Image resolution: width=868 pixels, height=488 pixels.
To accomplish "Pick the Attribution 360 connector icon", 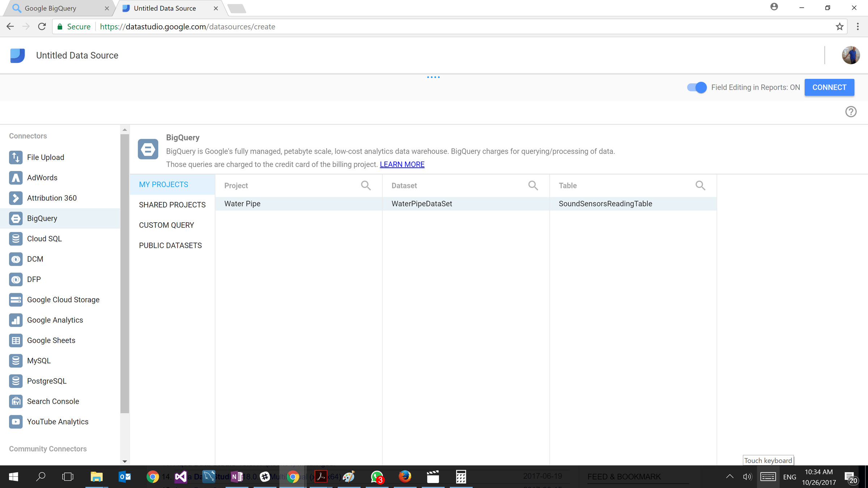I will (x=16, y=198).
